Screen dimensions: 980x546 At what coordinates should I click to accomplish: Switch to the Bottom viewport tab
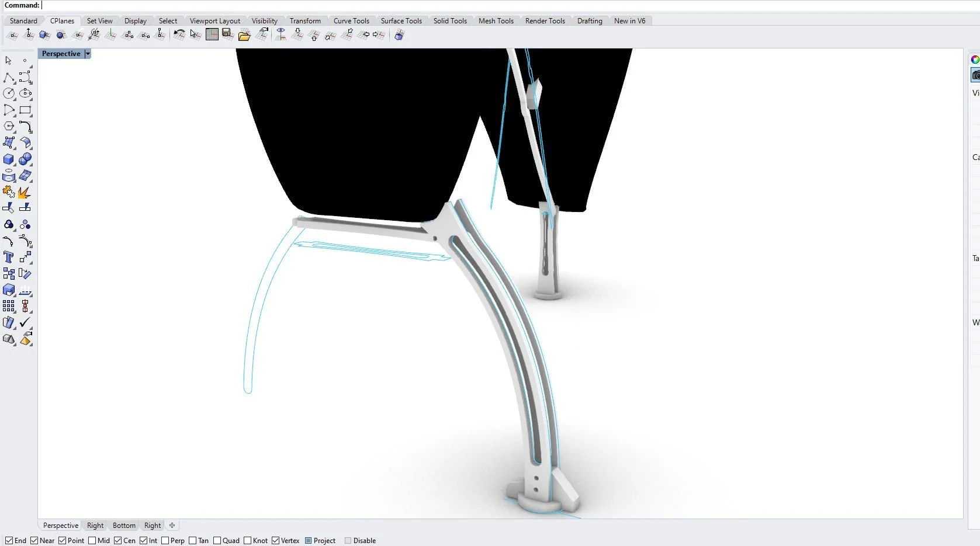pos(124,526)
